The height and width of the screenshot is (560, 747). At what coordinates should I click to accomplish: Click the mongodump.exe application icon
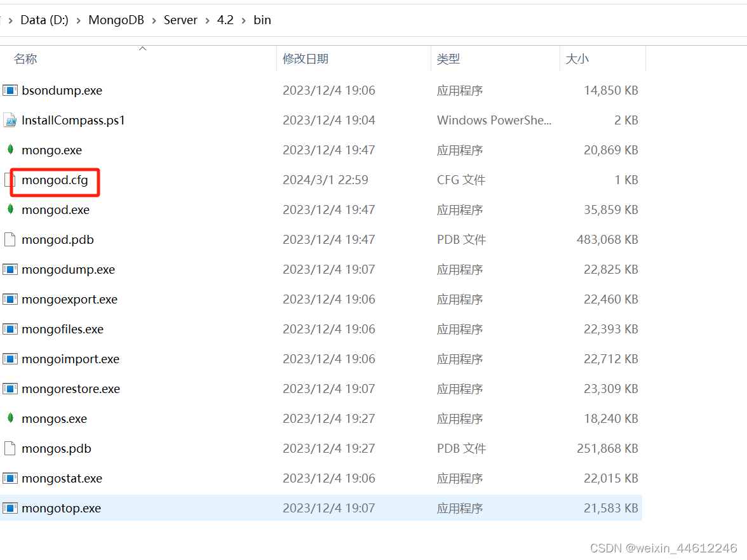click(10, 269)
